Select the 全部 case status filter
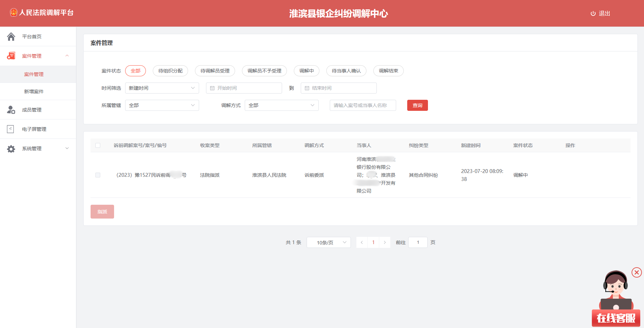 pyautogui.click(x=136, y=71)
